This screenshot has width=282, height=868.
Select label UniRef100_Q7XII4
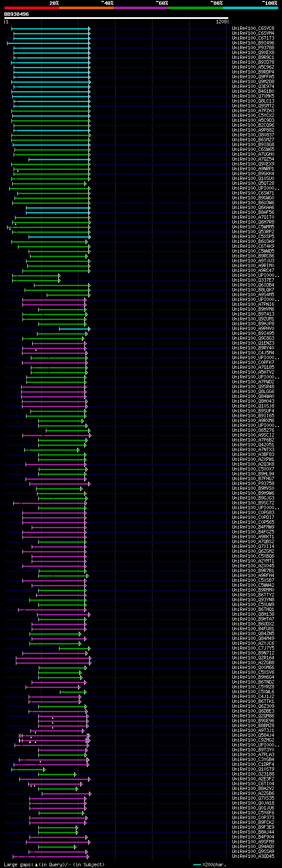(x=253, y=546)
